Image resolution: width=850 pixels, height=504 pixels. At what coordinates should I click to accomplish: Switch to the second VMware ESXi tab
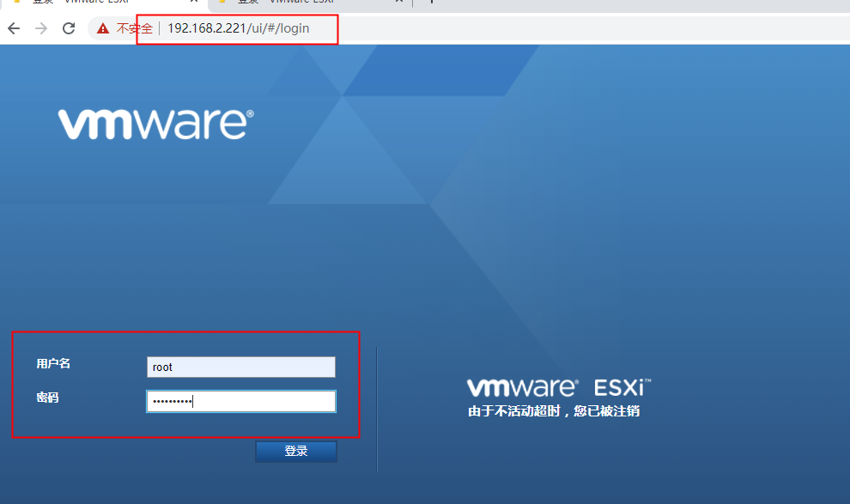point(309,3)
